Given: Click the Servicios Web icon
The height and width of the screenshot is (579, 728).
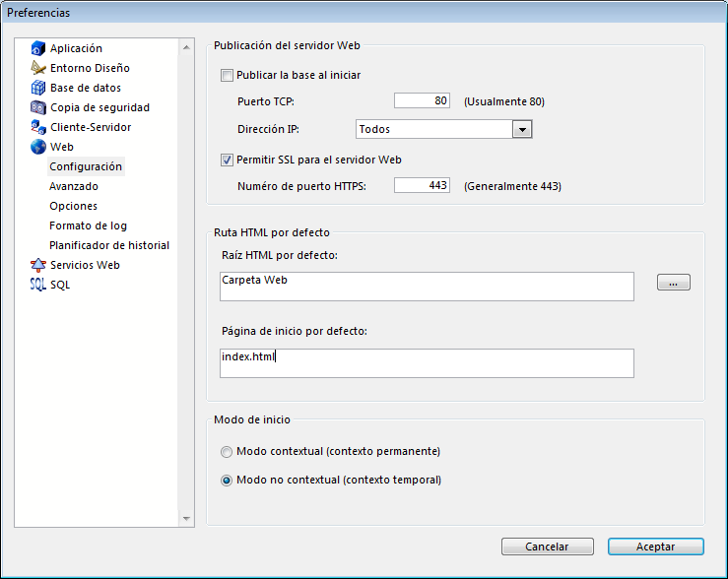Looking at the screenshot, I should point(38,265).
